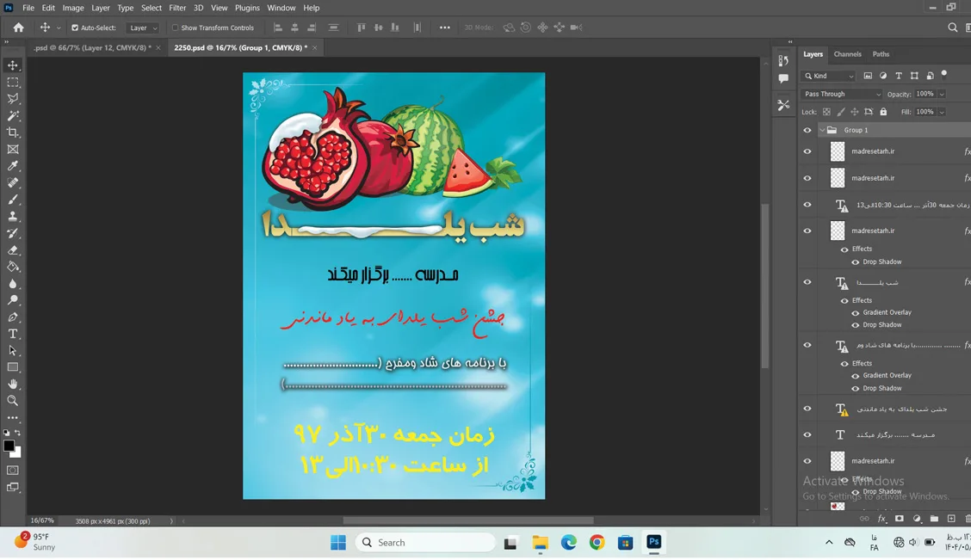Viewport: 971px width, 560px height.
Task: Open the History panel icon
Action: point(783,60)
